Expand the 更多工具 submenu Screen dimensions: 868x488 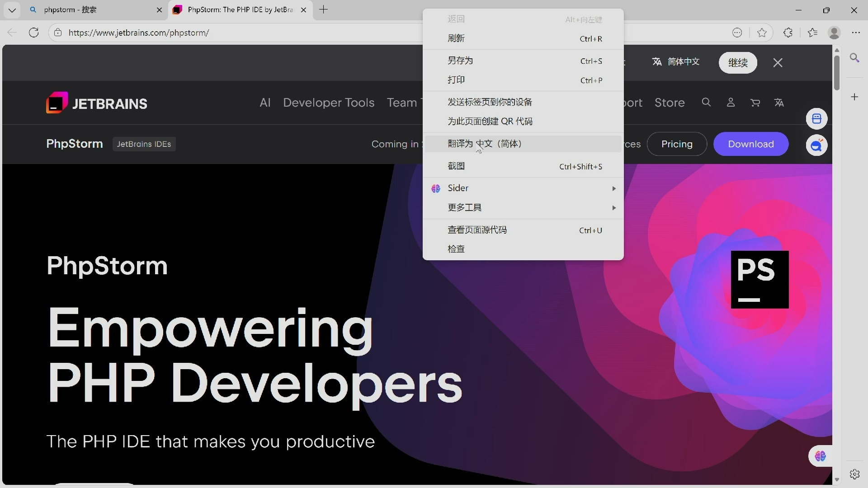click(x=523, y=207)
